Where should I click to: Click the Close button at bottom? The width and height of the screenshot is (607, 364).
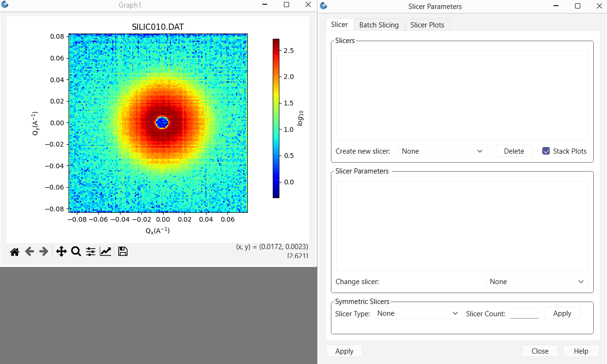(x=540, y=351)
